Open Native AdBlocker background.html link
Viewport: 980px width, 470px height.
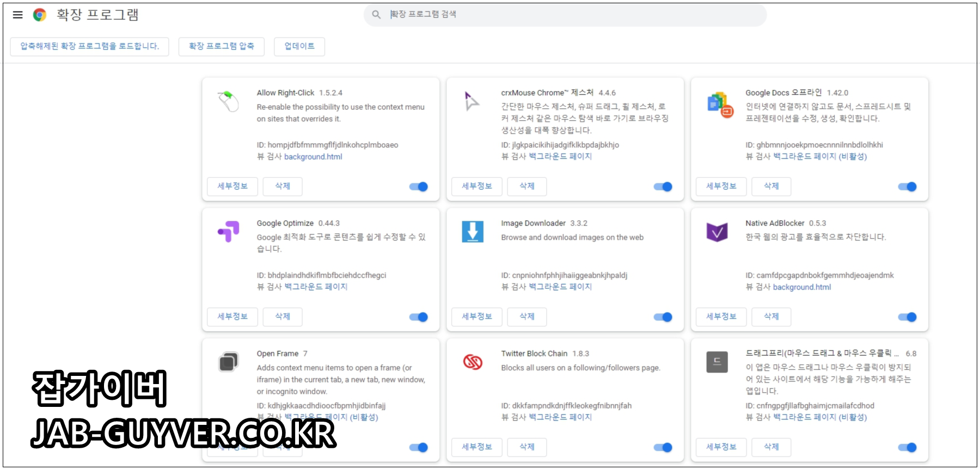[x=802, y=287]
